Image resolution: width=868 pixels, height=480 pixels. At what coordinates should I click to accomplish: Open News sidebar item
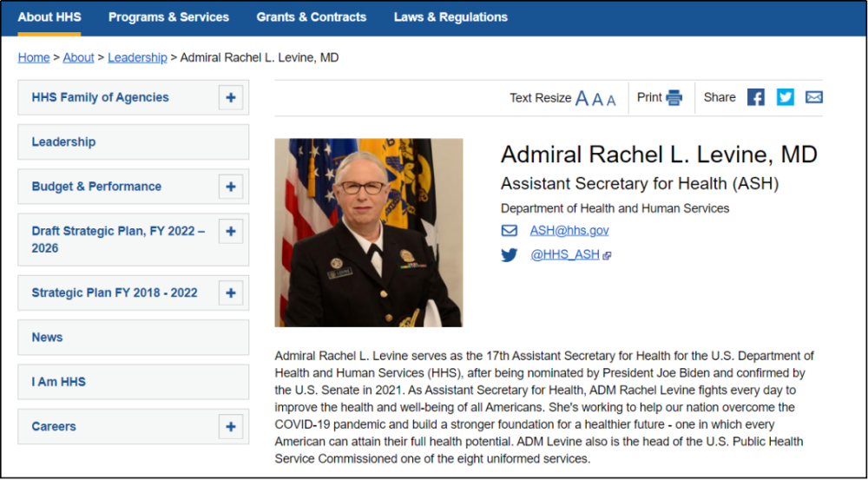134,337
